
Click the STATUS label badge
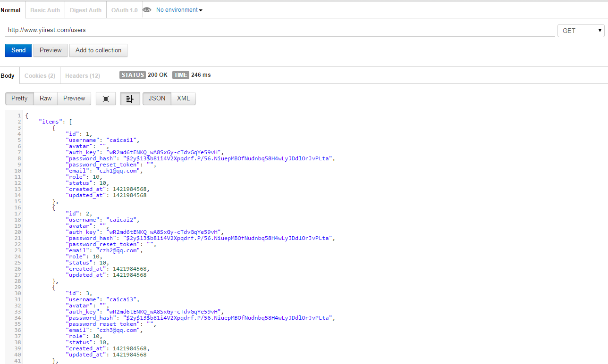coord(133,75)
